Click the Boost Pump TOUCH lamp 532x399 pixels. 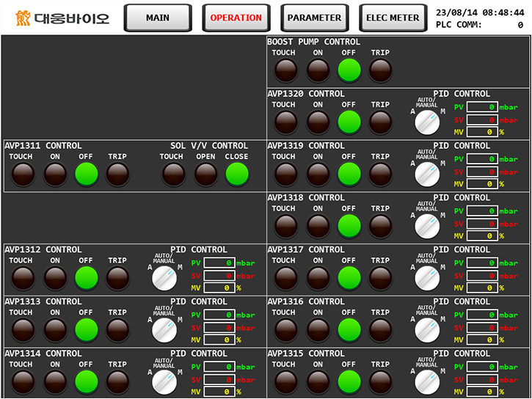tap(285, 70)
